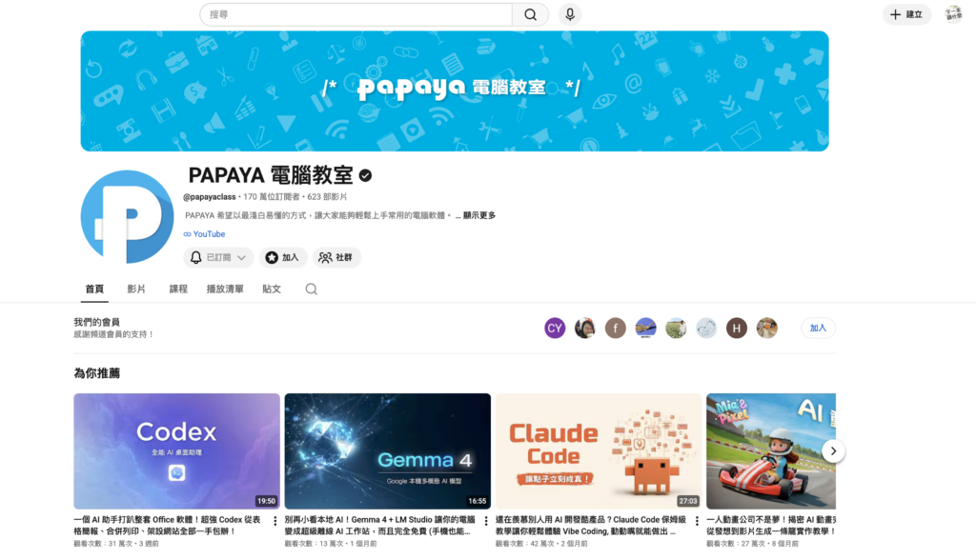Open the kart racing AI animation thumbnail
Viewport: 976px width, 560px height.
click(x=771, y=451)
